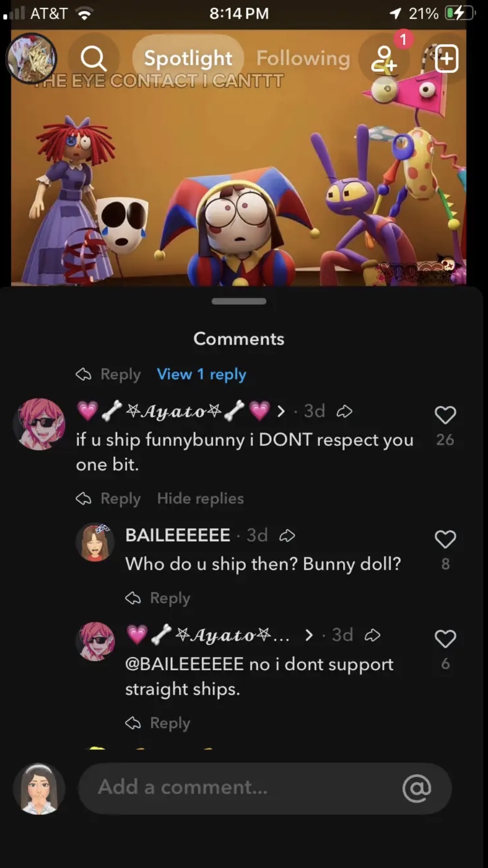Expand View 1 reply

pos(202,374)
